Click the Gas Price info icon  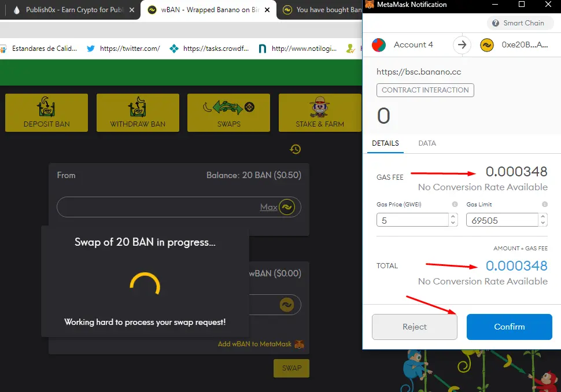tap(455, 204)
